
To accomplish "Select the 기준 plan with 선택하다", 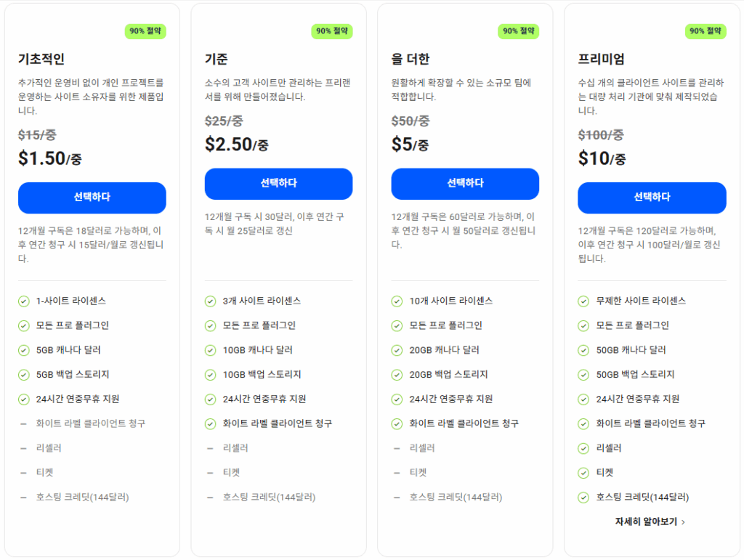I will point(278,183).
